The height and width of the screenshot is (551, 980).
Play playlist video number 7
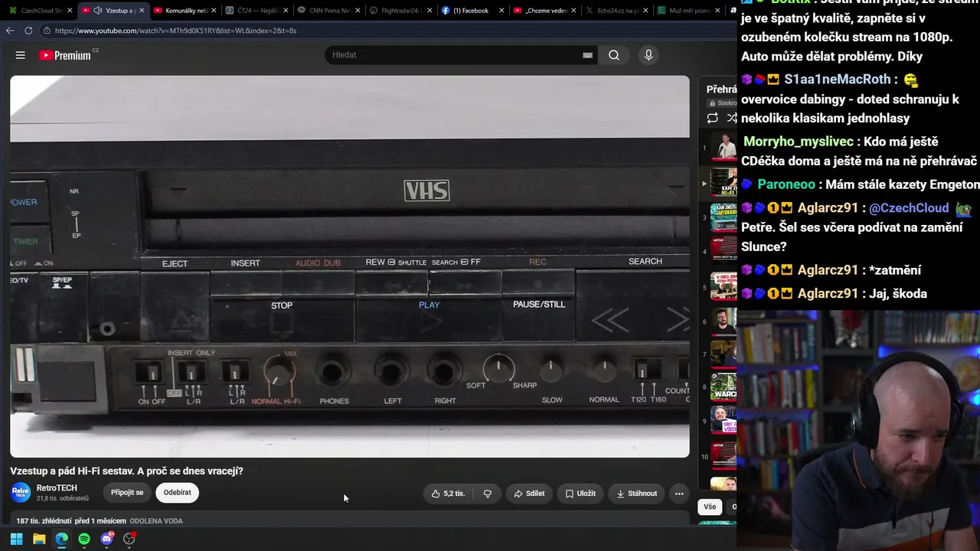(x=723, y=354)
